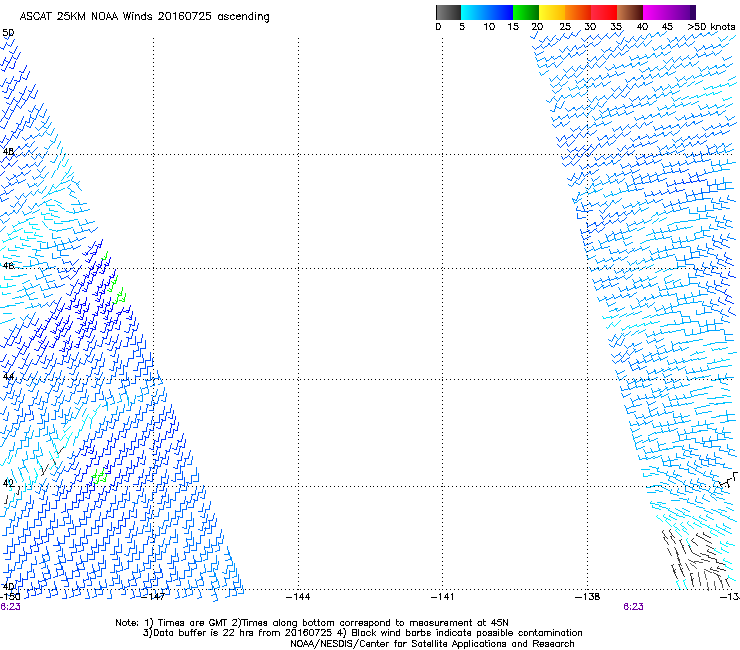Click the dark purple 45-50 legend segment
Viewport: 740px width, 650px height.
[682, 12]
